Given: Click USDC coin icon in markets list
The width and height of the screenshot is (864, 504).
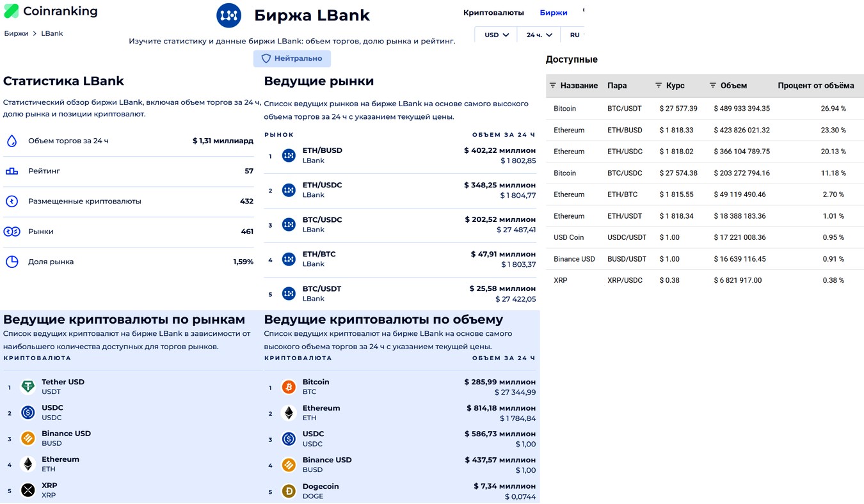Looking at the screenshot, I should click(28, 413).
